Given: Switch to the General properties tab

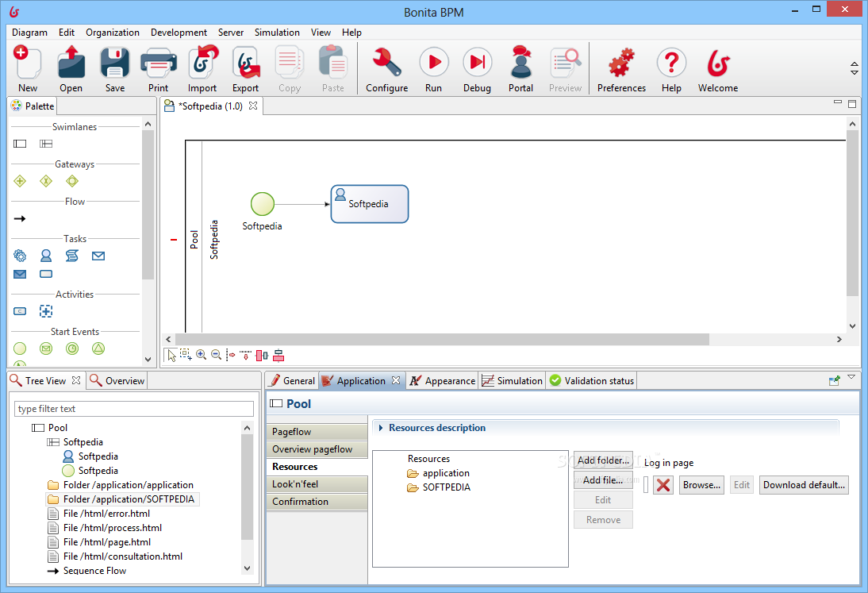Looking at the screenshot, I should point(292,381).
